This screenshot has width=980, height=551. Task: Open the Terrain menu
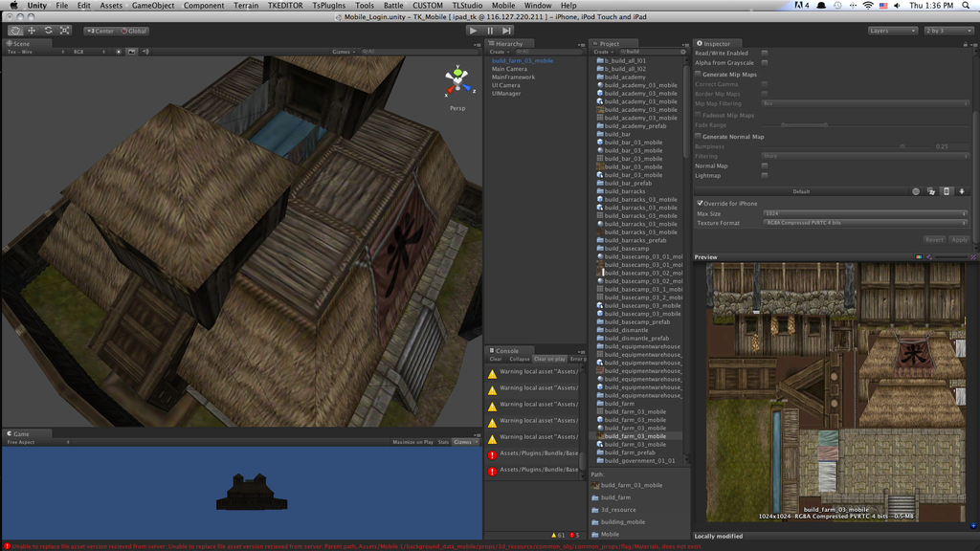point(246,5)
